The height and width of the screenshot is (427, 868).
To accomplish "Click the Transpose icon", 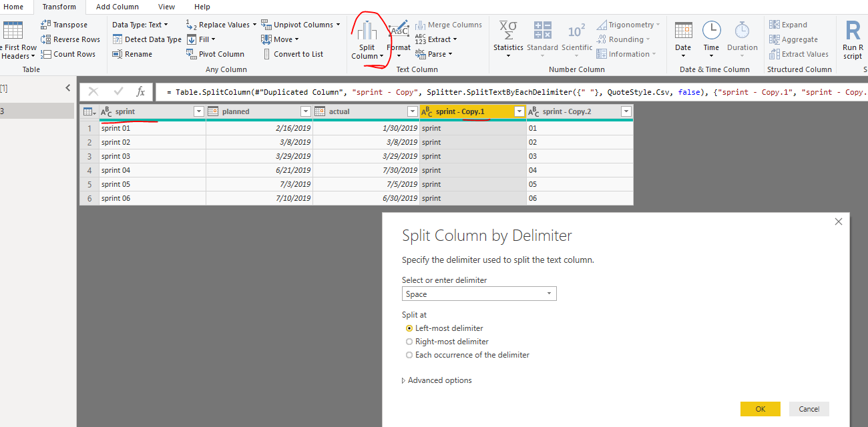I will (45, 25).
